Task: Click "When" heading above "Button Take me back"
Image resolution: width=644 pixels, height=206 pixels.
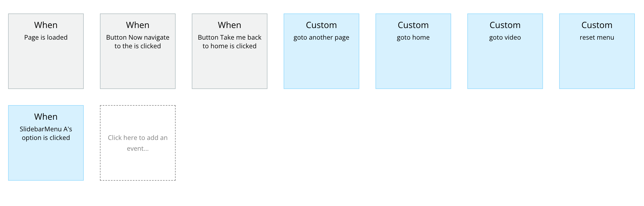Action: coord(230,25)
